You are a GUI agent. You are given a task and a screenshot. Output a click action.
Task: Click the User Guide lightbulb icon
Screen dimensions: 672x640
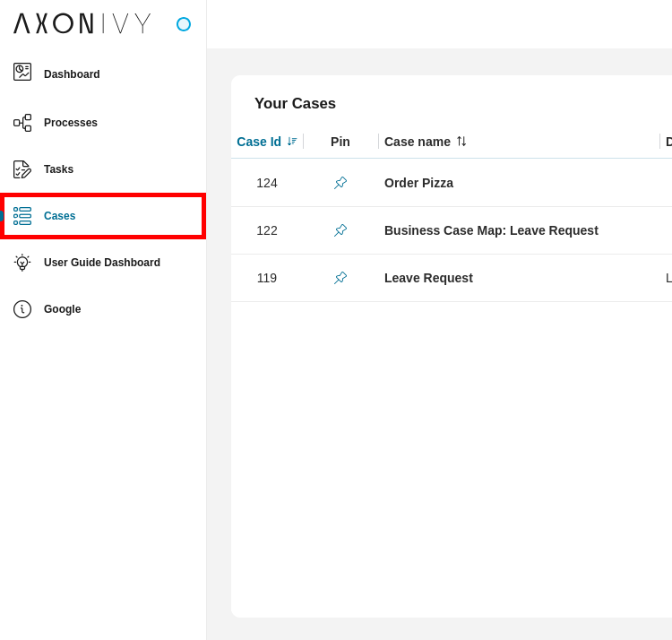point(22,263)
